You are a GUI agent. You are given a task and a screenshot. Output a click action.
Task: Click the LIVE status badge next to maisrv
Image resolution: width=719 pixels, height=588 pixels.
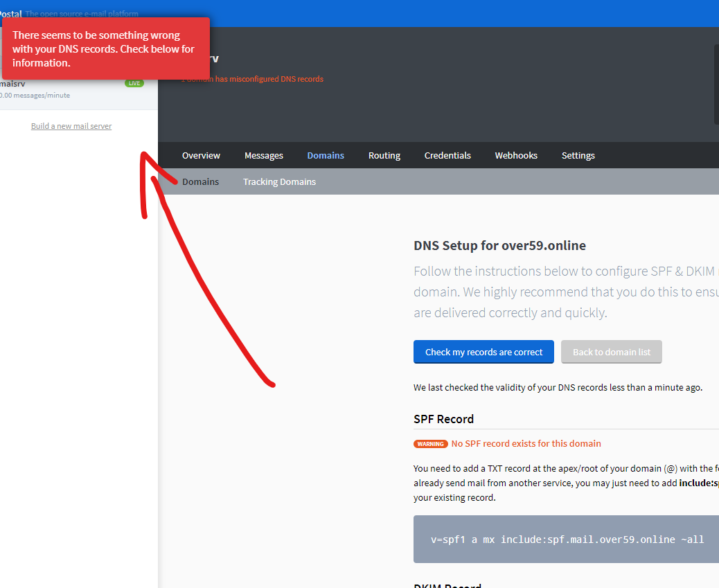tap(134, 82)
